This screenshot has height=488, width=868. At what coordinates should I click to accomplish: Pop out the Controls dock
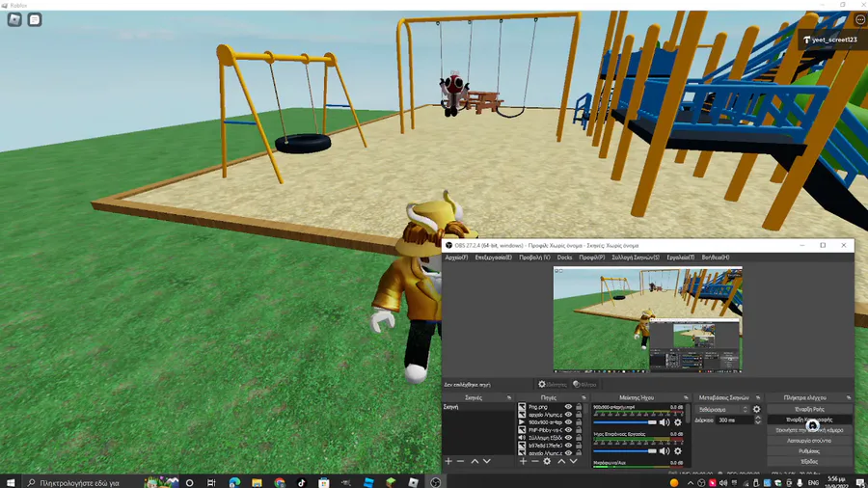tap(848, 397)
